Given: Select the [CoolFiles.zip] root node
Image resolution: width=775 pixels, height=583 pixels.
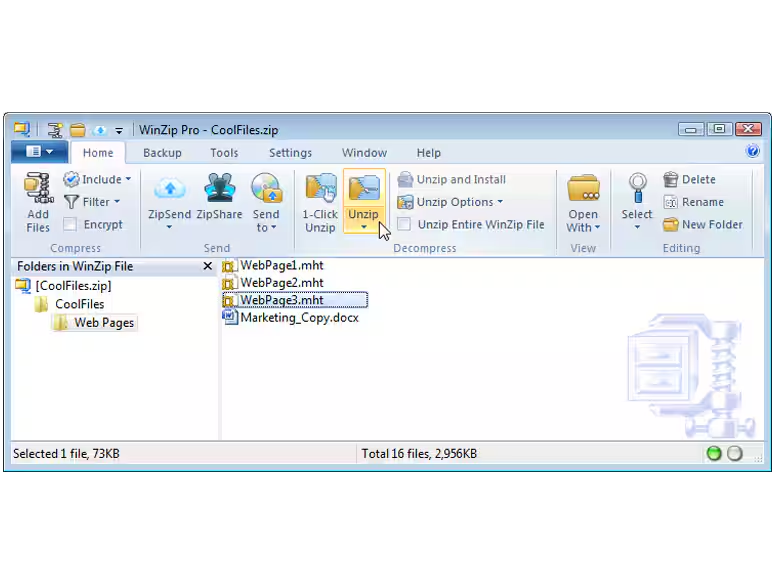Looking at the screenshot, I should click(73, 286).
